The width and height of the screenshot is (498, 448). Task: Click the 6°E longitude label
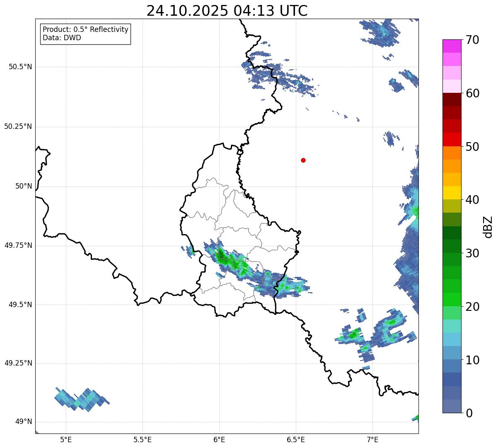point(219,439)
